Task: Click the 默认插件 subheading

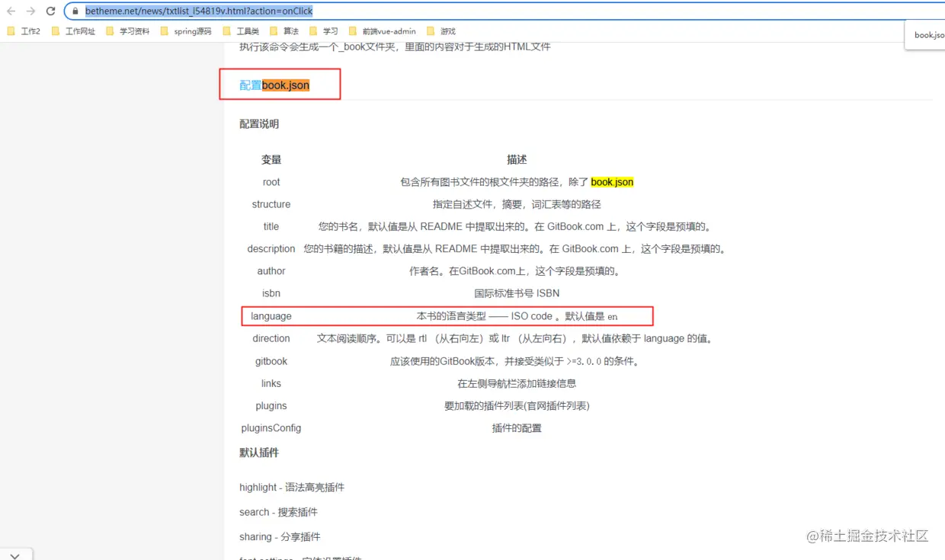Action: click(x=259, y=453)
